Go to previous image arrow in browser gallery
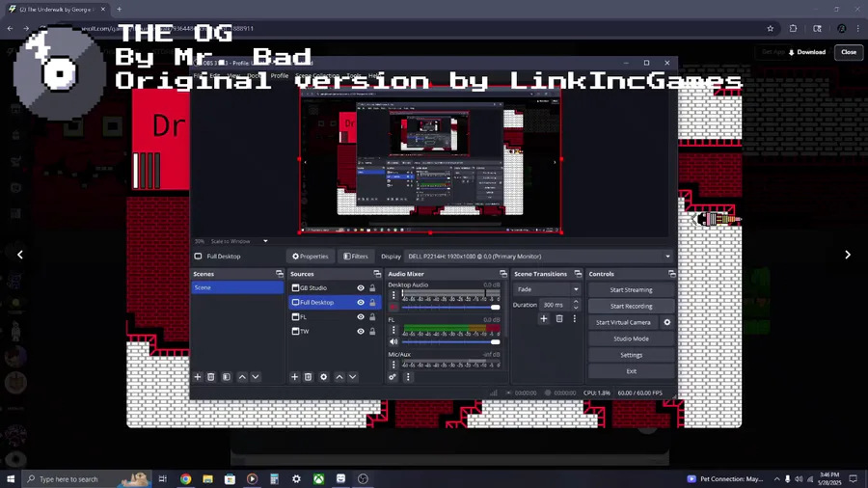The width and height of the screenshot is (868, 488). [20, 255]
